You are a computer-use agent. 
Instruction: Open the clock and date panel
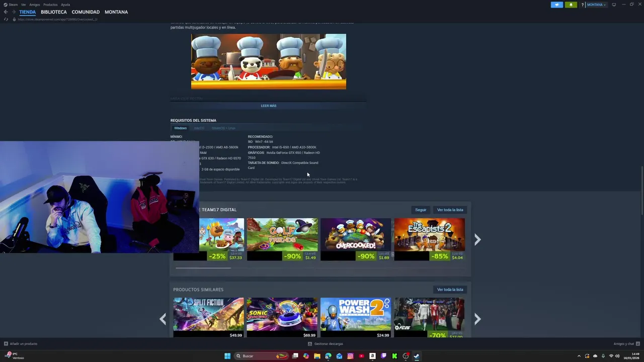pyautogui.click(x=631, y=356)
